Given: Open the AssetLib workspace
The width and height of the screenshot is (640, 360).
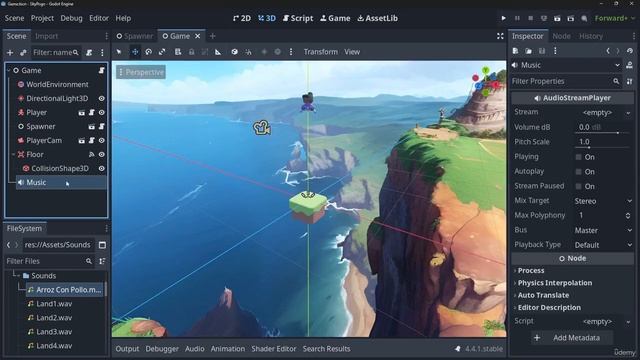Looking at the screenshot, I should tap(378, 18).
